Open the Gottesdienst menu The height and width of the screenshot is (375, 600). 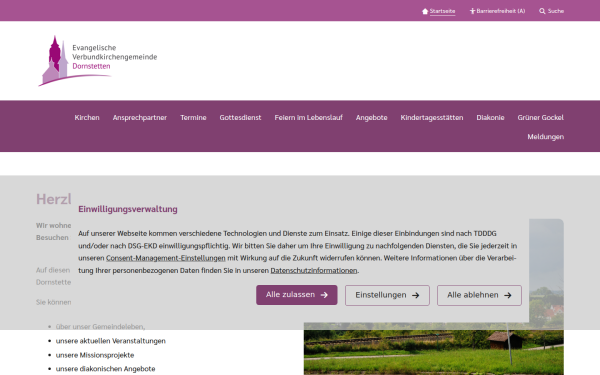(x=240, y=117)
